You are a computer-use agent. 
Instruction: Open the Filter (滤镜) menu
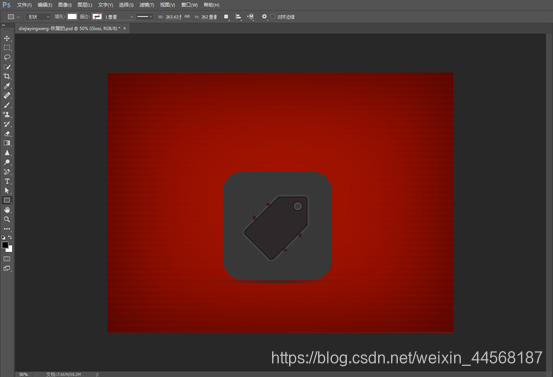[x=146, y=5]
